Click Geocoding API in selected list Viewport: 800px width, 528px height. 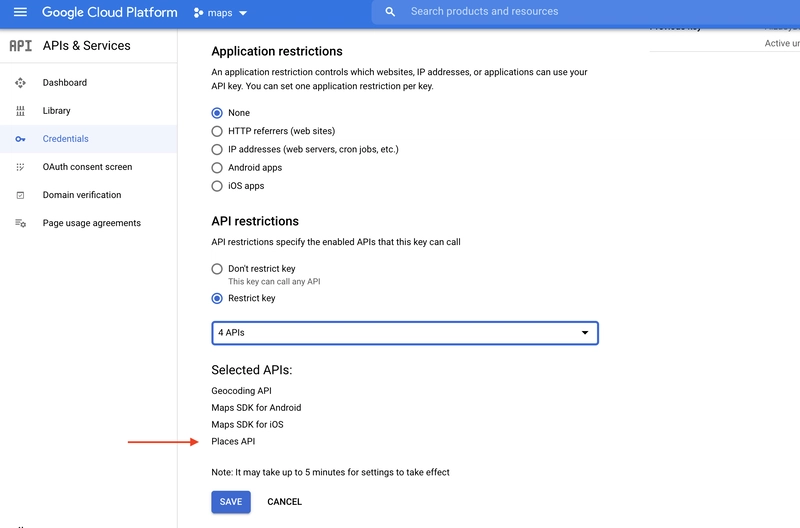[x=241, y=391]
